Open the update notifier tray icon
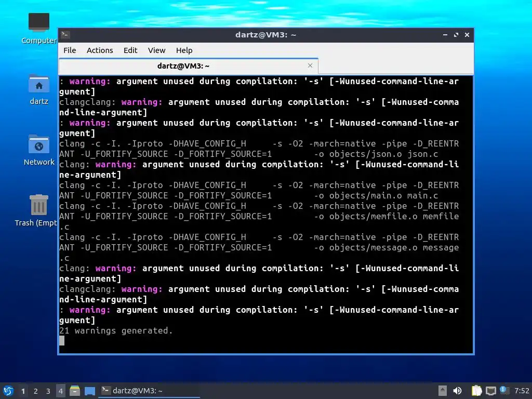The image size is (532, 399). pos(504,390)
